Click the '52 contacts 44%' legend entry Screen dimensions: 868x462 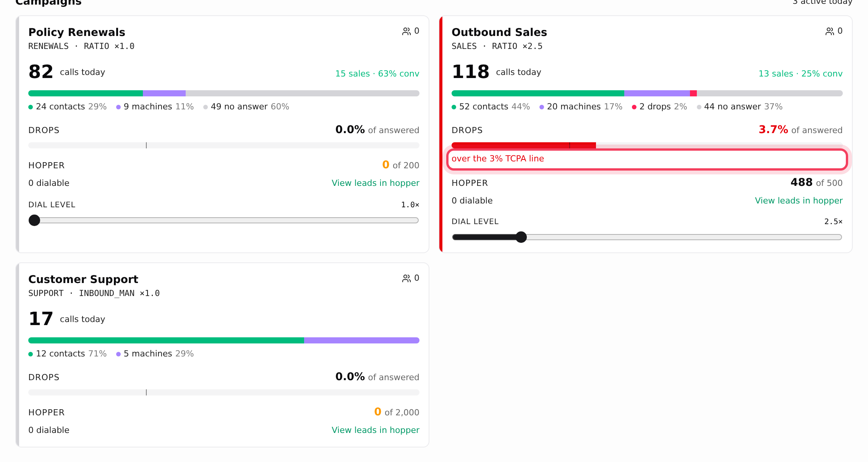pyautogui.click(x=491, y=107)
